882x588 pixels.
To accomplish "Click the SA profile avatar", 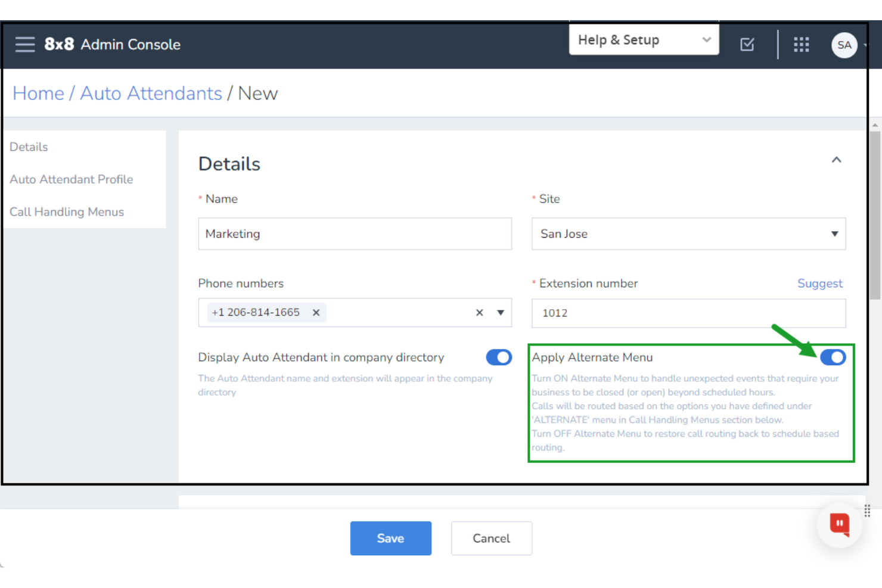I will click(x=844, y=45).
